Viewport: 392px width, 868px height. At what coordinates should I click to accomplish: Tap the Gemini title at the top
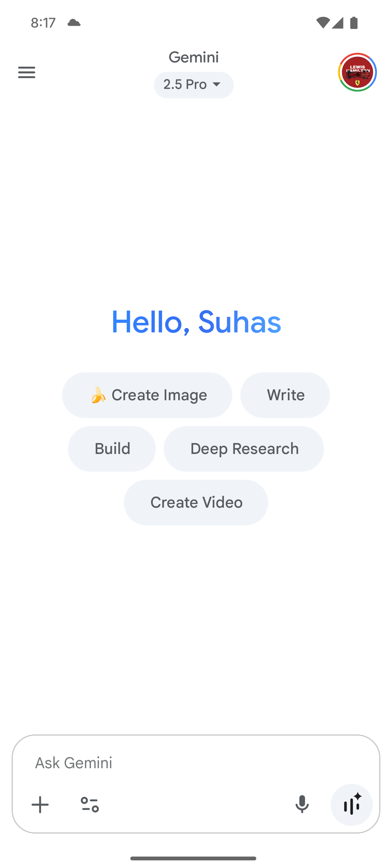pos(193,57)
